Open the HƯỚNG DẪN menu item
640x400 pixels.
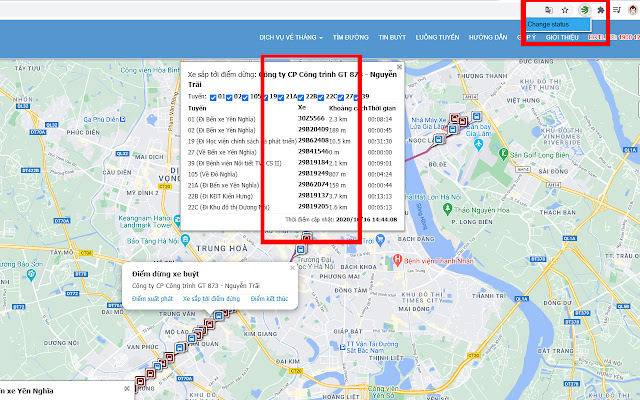tap(488, 37)
